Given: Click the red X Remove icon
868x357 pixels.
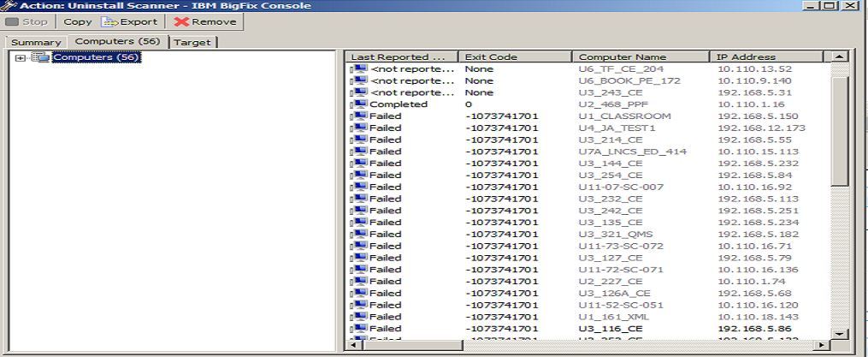Looking at the screenshot, I should pyautogui.click(x=181, y=22).
